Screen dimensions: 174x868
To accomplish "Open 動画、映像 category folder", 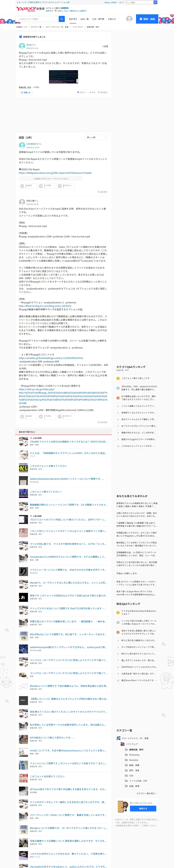I will pyautogui.click(x=134, y=765).
